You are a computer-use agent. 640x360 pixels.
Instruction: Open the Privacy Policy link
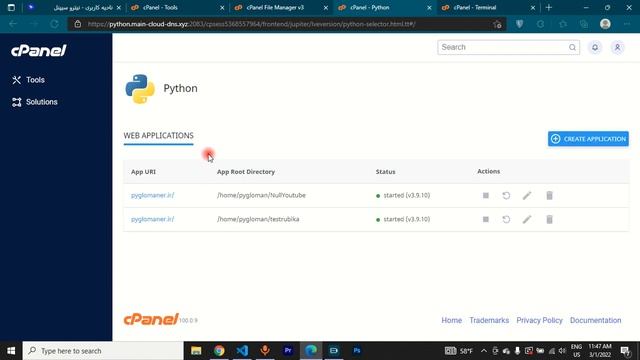click(539, 320)
